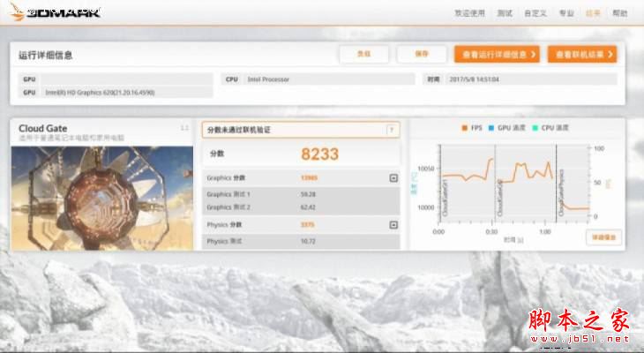
Task: Click the orange view run details button
Action: coord(497,54)
